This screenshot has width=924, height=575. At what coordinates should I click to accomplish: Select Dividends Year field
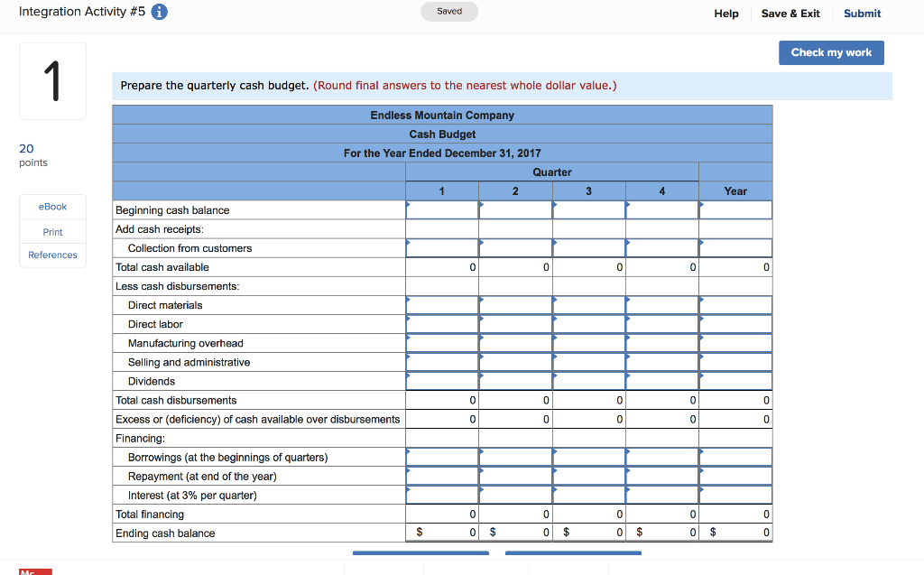coord(735,381)
